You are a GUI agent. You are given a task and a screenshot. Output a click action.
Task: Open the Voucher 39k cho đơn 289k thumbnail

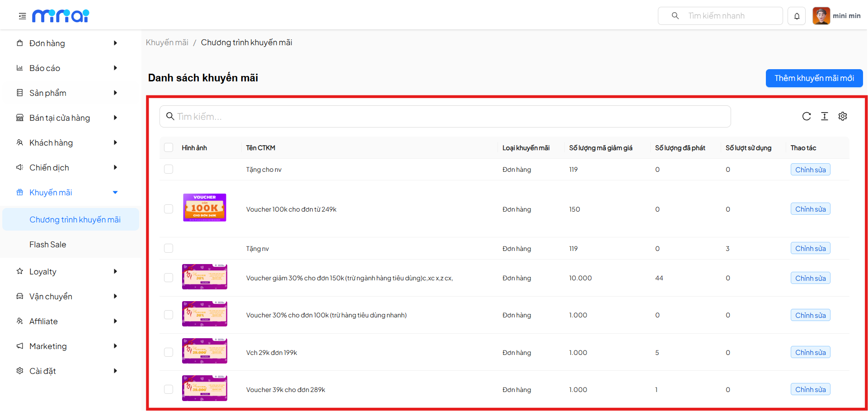(204, 388)
